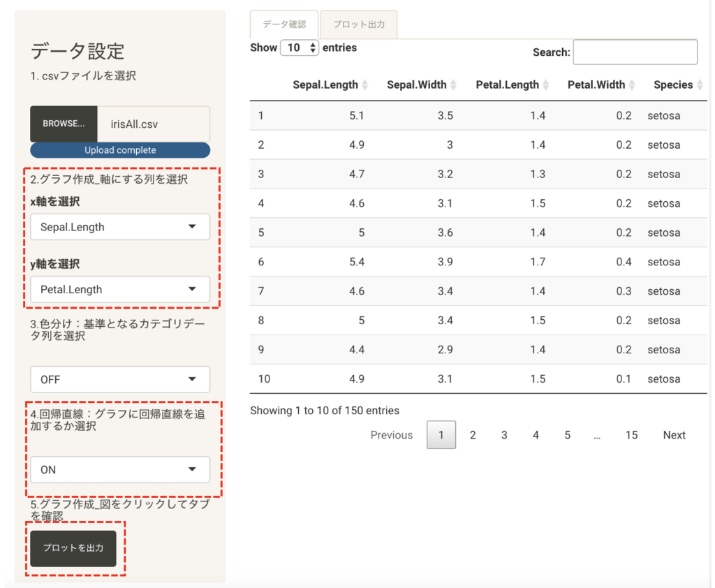Sort table by Petal.Width column arrows
This screenshot has height=588, width=715.
(x=631, y=85)
